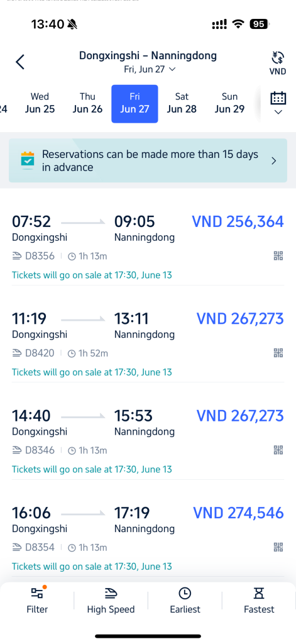
Task: Select the Thu Jun 26 date tab
Action: (x=87, y=103)
